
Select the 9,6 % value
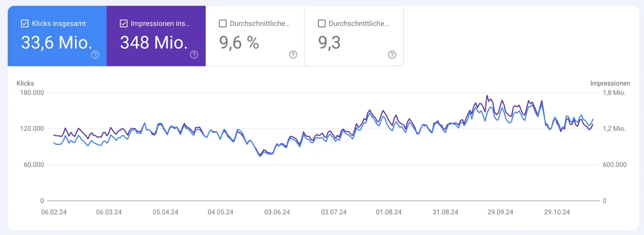coord(239,43)
